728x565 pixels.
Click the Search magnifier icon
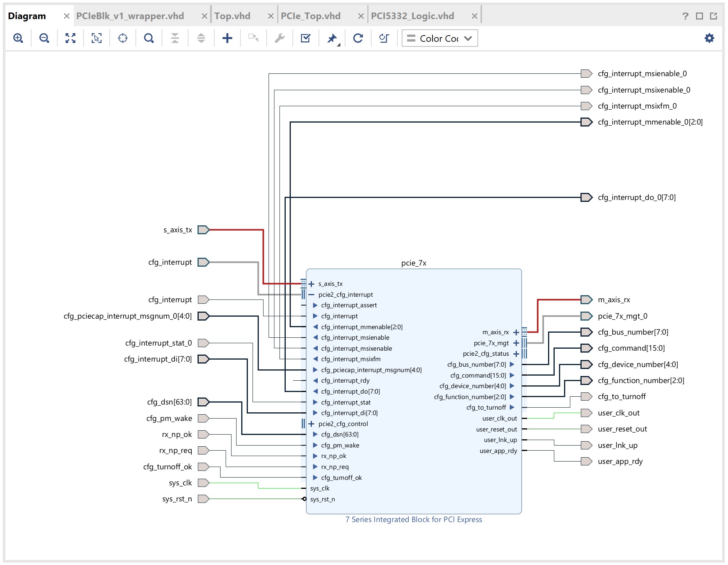coord(149,38)
